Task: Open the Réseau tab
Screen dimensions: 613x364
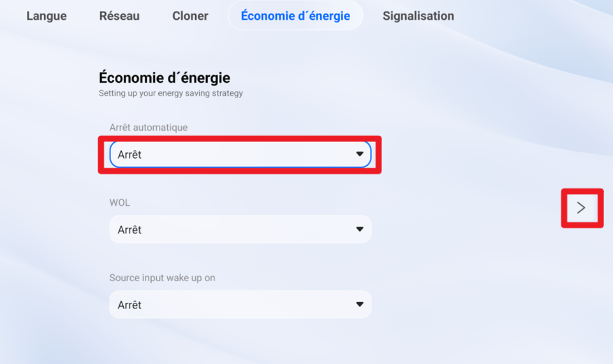Action: 119,16
